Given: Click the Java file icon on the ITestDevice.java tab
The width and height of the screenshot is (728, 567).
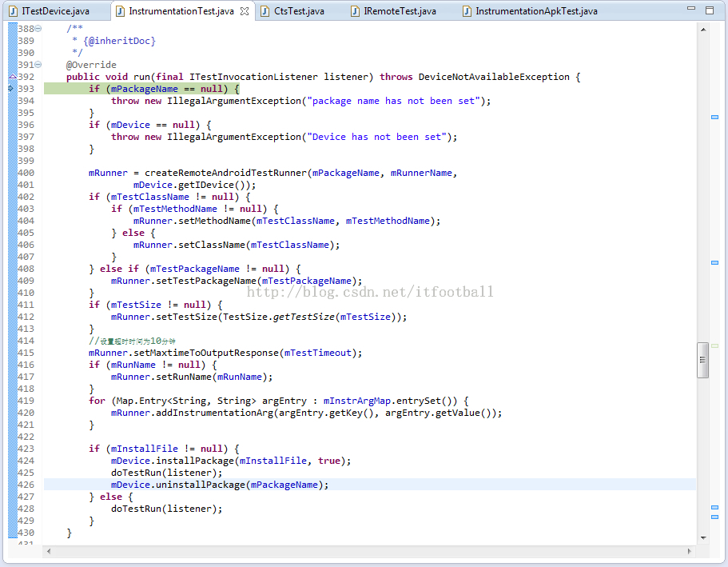Looking at the screenshot, I should (13, 11).
